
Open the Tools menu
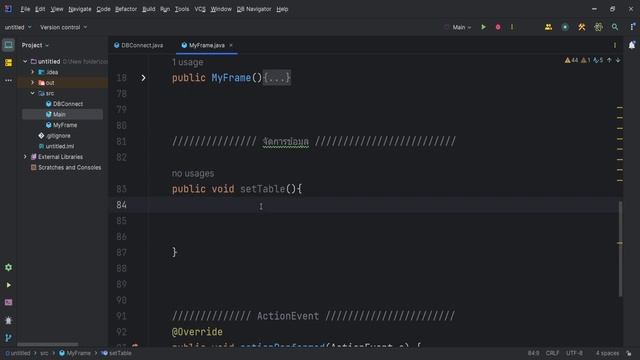point(182,9)
